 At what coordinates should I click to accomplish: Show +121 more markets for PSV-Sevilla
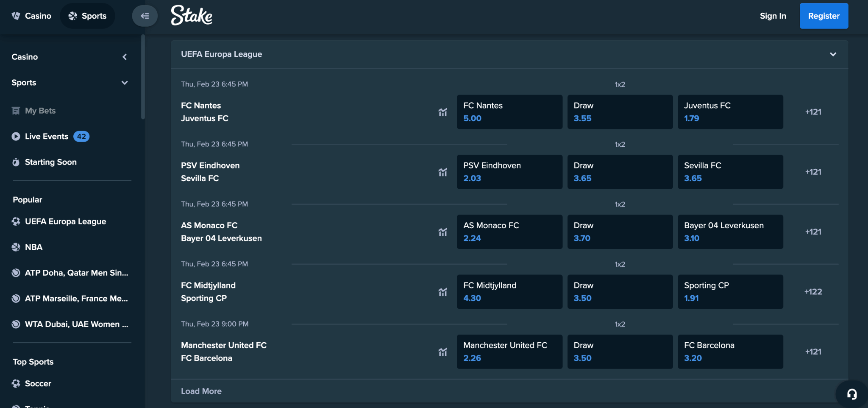[813, 172]
